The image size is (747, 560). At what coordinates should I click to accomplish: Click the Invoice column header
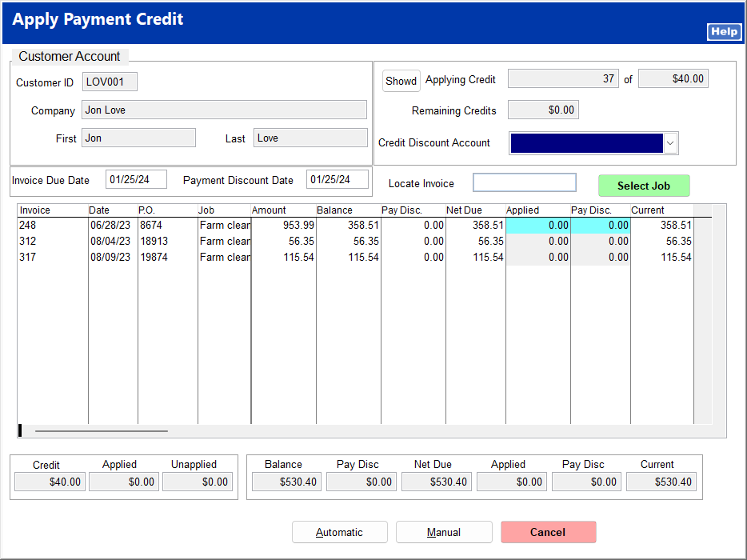point(52,210)
